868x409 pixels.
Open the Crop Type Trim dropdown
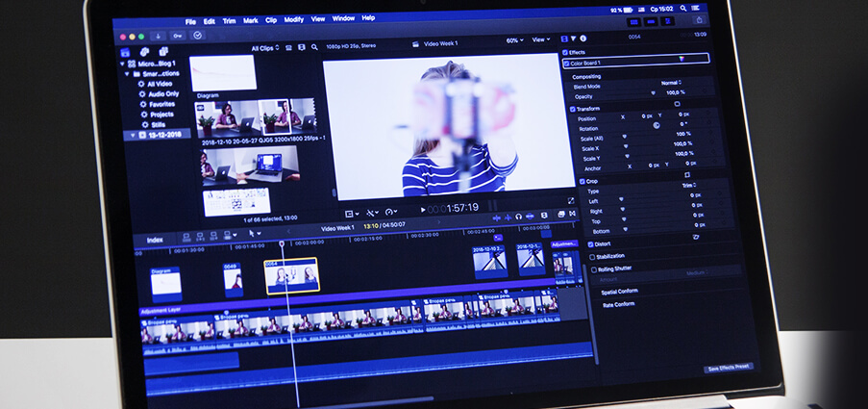point(688,185)
